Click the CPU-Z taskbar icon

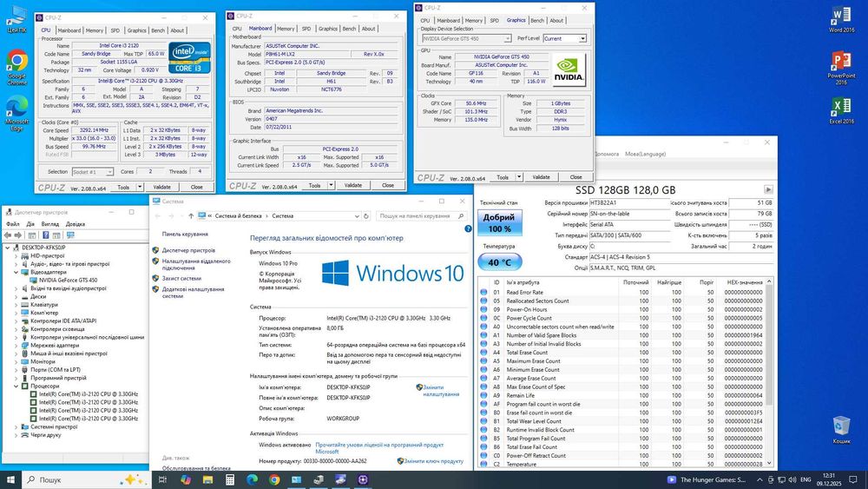click(x=363, y=479)
